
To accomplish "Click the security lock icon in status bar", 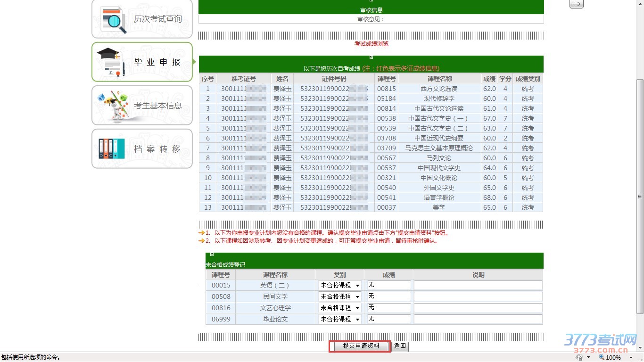I will pyautogui.click(x=579, y=357).
